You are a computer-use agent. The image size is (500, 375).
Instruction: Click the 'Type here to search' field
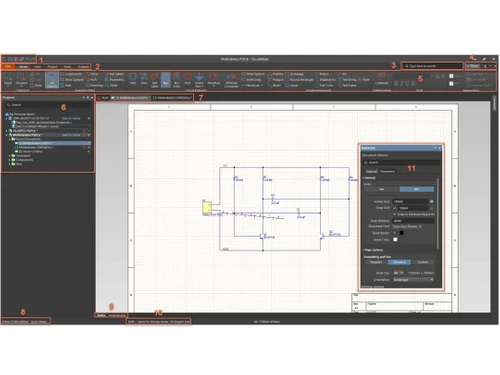[x=432, y=66]
